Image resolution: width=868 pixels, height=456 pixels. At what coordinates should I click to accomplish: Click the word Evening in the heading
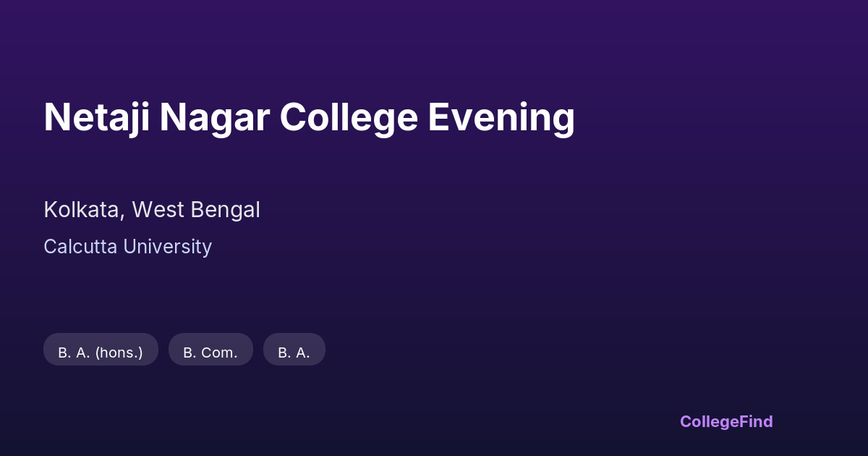click(501, 117)
